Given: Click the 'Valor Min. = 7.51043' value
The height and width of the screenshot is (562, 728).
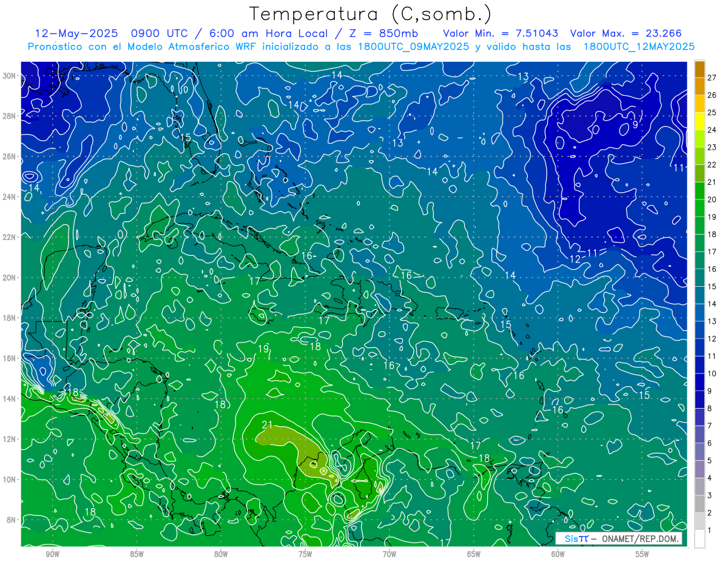Looking at the screenshot, I should click(500, 33).
